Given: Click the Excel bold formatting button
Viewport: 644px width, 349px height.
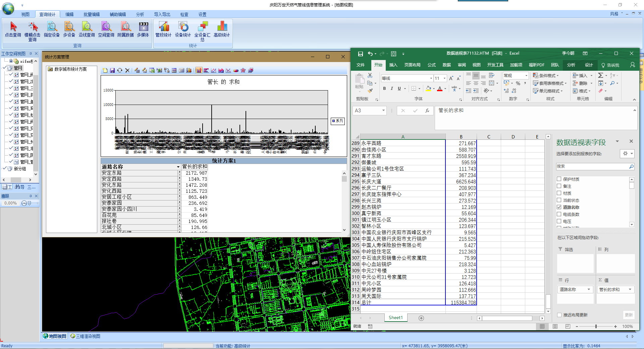Looking at the screenshot, I should click(x=384, y=89).
